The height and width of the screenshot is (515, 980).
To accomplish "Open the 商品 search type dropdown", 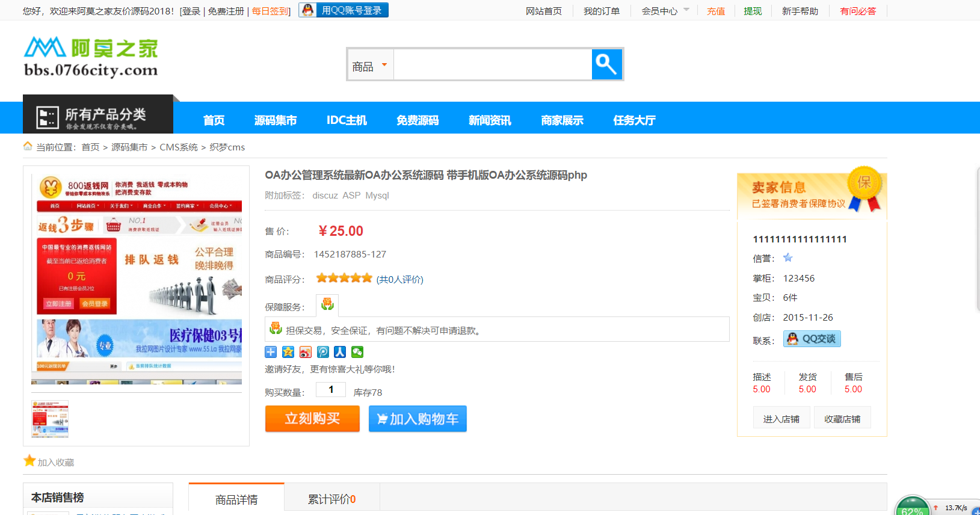I will [x=370, y=66].
